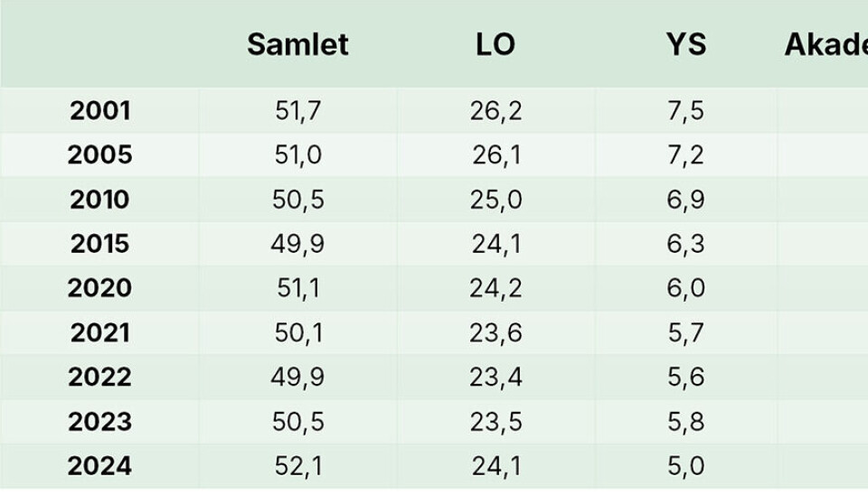Select the 2024 row label
The height and width of the screenshot is (495, 868).
[99, 466]
